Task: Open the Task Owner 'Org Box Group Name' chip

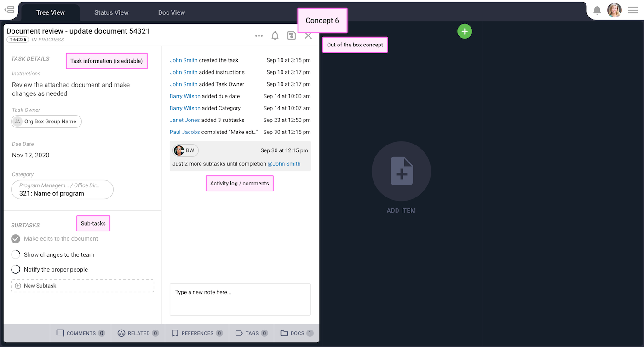Action: click(46, 121)
